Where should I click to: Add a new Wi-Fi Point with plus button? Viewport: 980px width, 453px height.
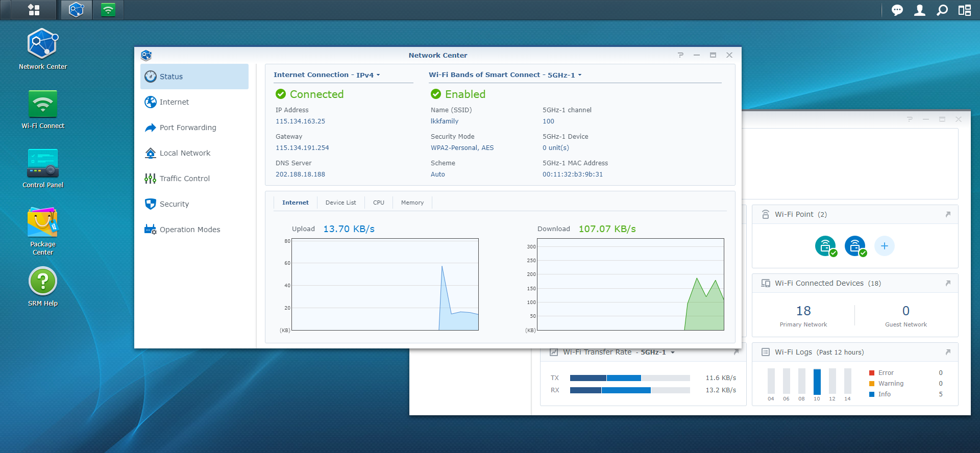885,246
